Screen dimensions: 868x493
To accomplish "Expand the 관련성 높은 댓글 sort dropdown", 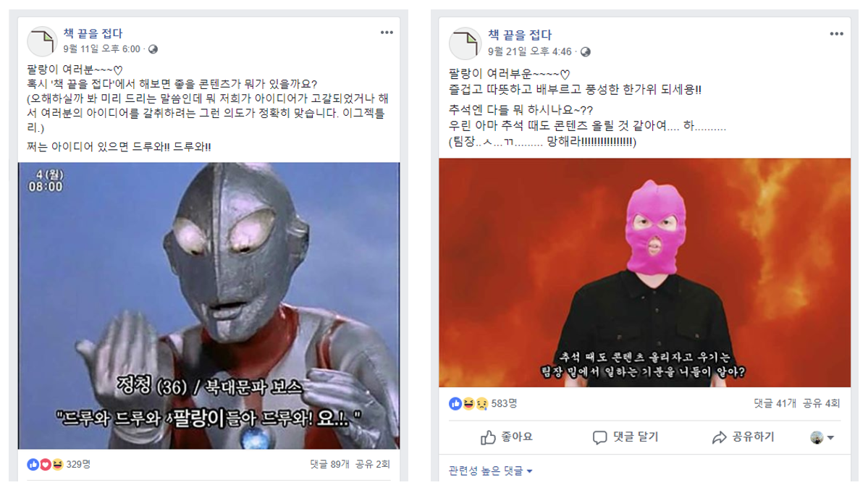I will 490,471.
